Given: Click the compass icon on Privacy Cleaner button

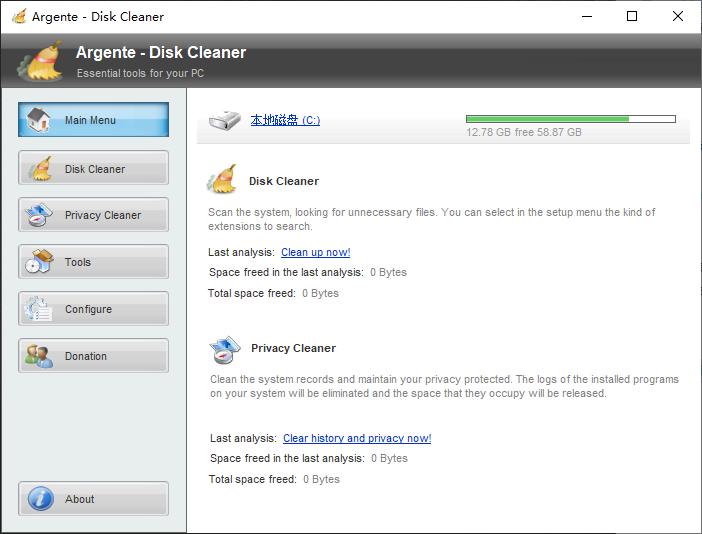Looking at the screenshot, I should (39, 215).
